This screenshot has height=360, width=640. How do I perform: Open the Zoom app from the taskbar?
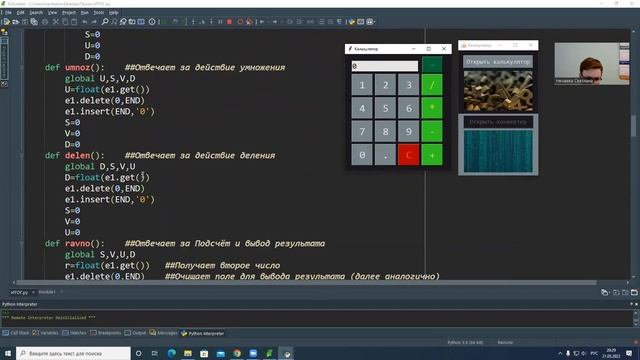253,353
